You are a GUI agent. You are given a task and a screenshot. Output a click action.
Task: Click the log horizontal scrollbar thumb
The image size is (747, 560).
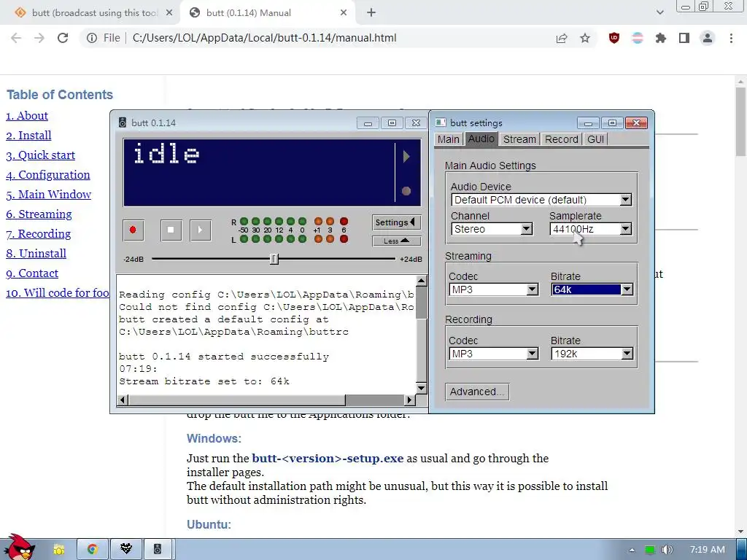point(237,400)
